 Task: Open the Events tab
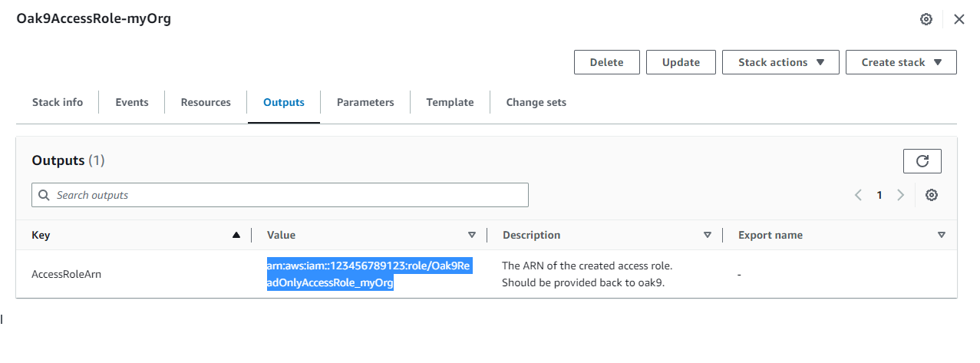(132, 102)
